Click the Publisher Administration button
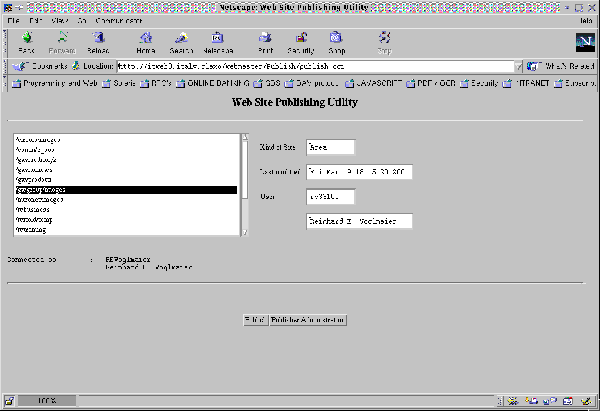This screenshot has height=411, width=600. point(308,320)
